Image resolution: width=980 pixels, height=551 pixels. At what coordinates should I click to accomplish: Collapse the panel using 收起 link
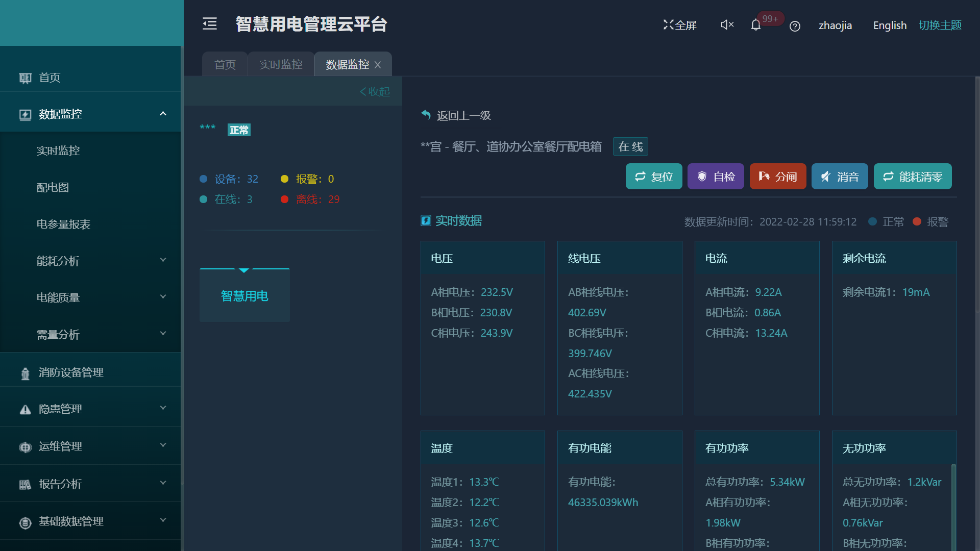[x=375, y=91]
